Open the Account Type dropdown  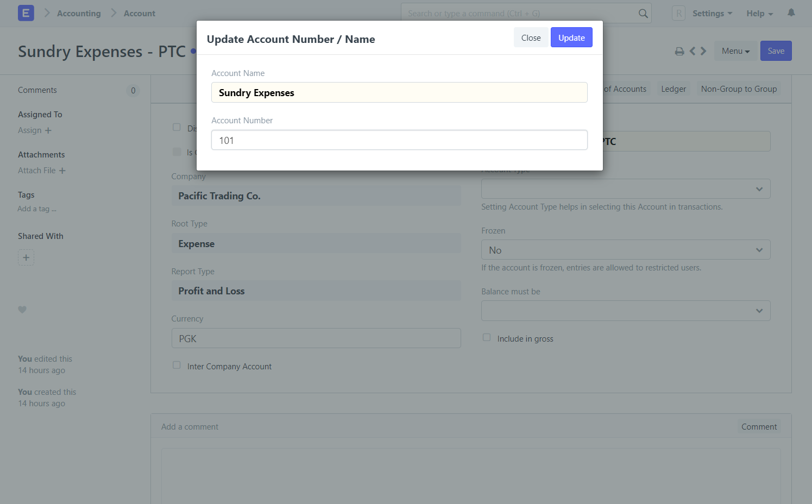[x=626, y=189]
